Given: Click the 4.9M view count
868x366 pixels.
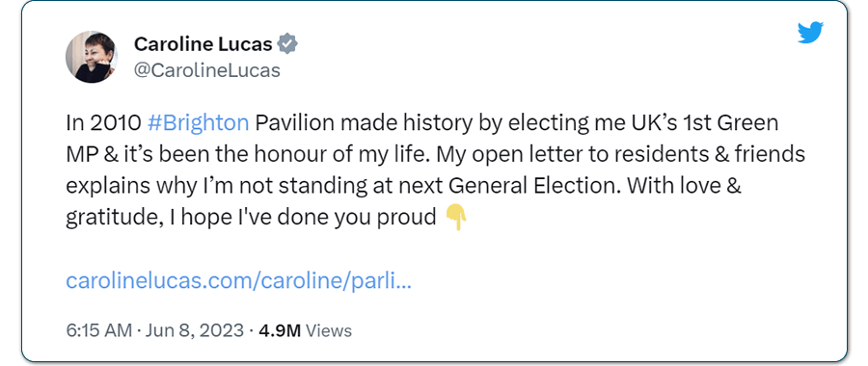Looking at the screenshot, I should 280,330.
